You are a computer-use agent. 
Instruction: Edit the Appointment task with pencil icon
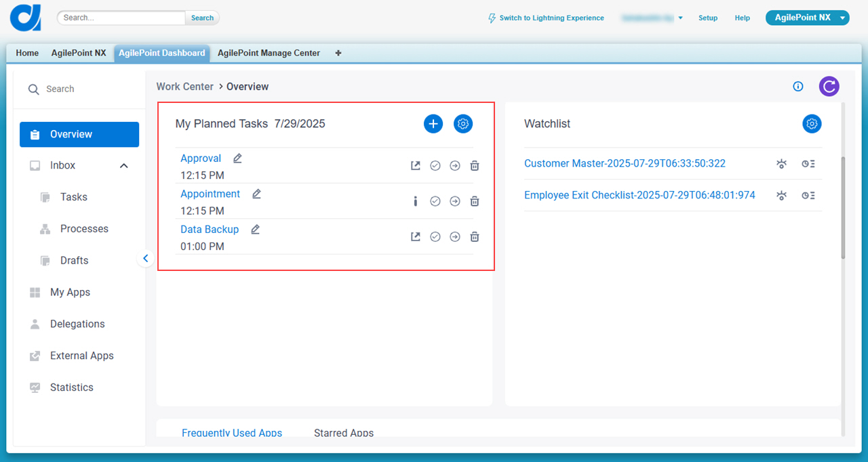point(256,194)
